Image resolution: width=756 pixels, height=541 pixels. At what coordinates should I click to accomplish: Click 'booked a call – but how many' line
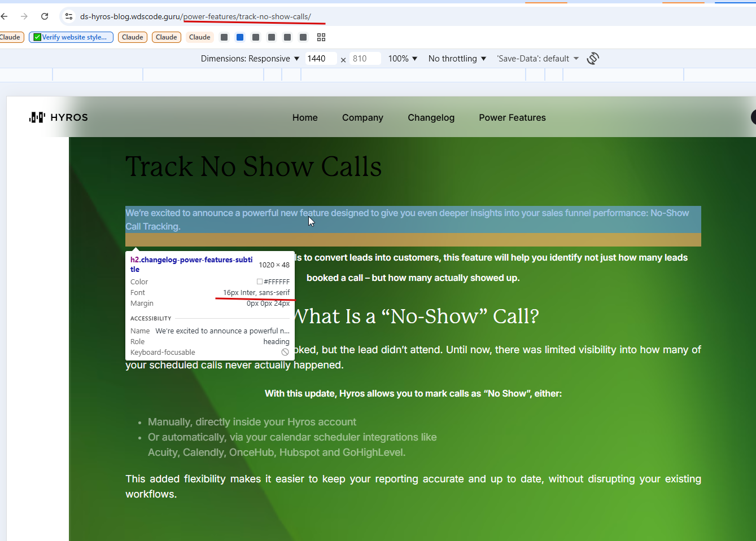413,278
